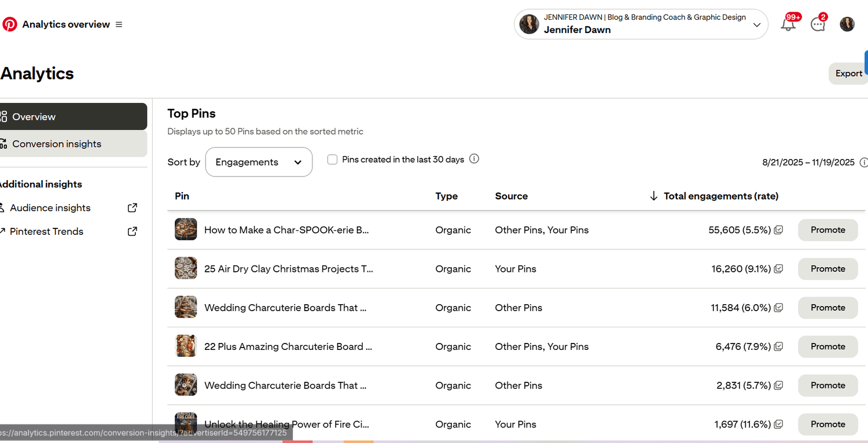Click info icon next to Pins created checkbox

pyautogui.click(x=474, y=159)
